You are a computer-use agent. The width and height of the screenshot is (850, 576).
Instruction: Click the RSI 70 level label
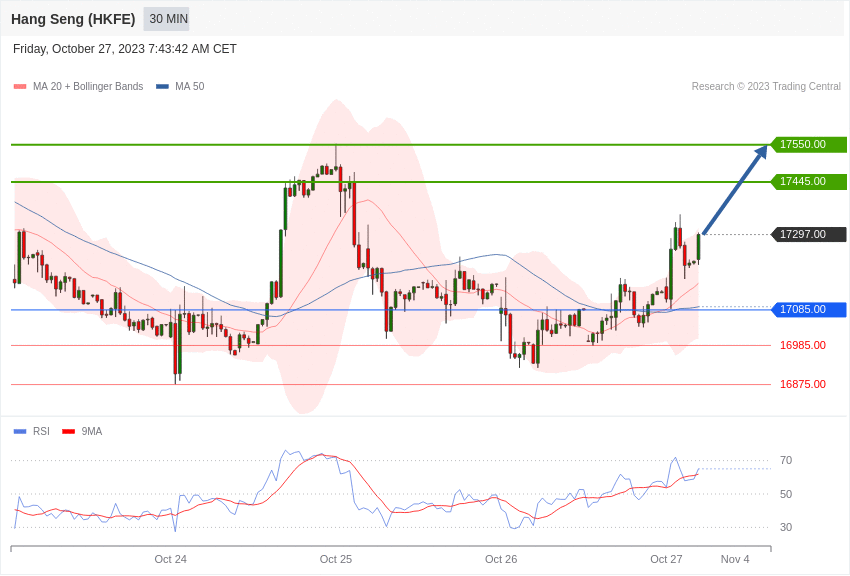786,461
